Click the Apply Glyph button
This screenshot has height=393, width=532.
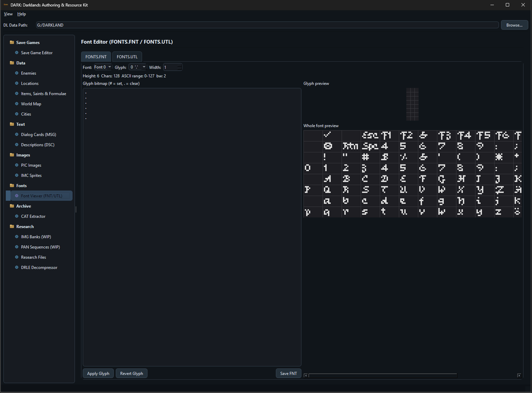98,374
